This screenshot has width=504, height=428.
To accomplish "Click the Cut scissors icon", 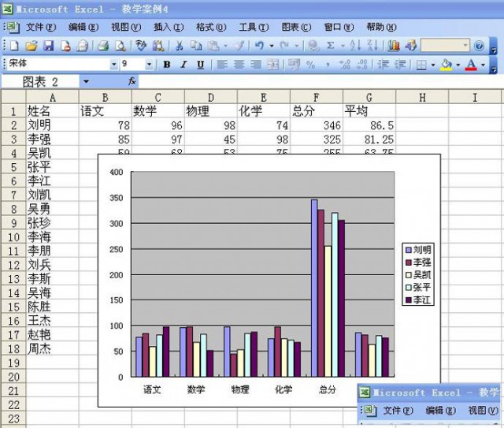I will coord(179,46).
